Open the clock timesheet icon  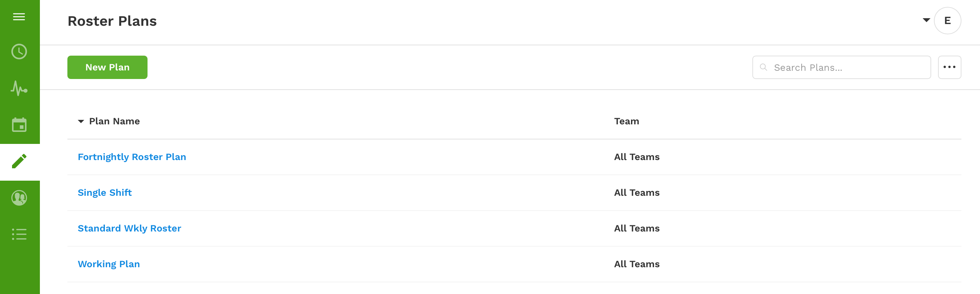click(x=19, y=52)
